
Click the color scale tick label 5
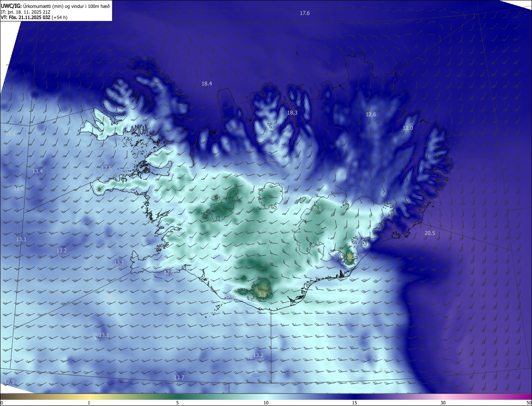177,403
